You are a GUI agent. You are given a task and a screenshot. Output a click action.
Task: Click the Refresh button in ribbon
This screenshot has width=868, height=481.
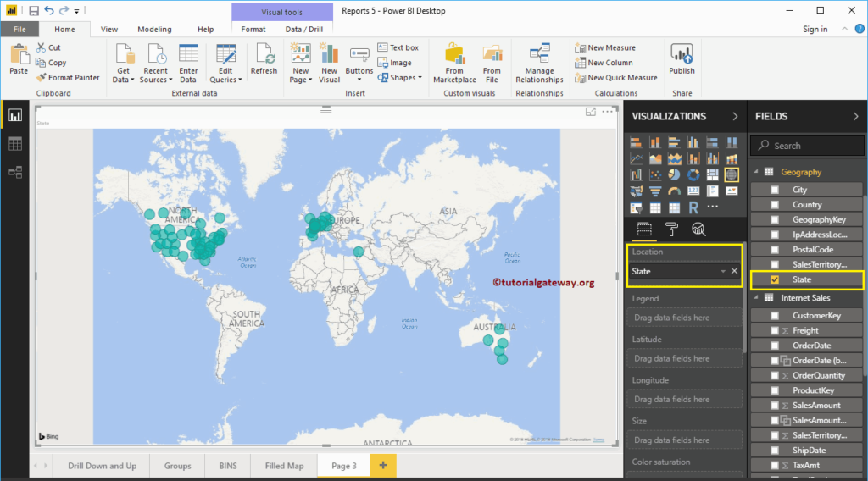[x=264, y=60]
